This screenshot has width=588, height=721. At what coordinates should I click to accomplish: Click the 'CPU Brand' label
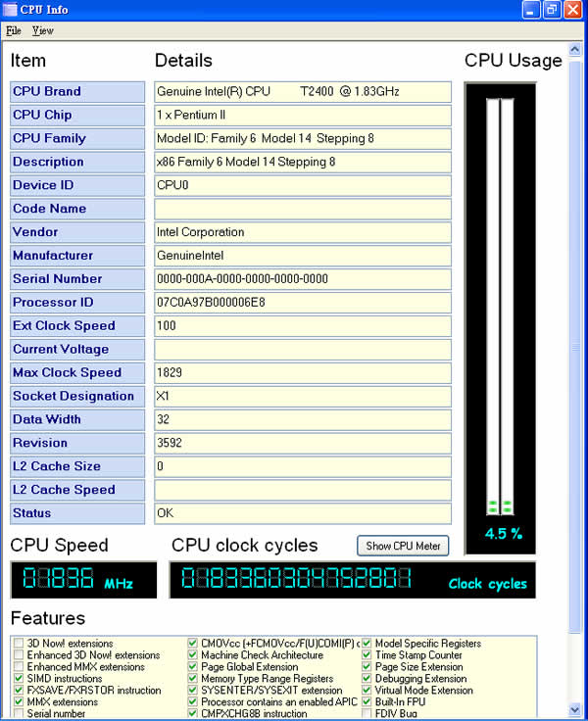pos(47,91)
